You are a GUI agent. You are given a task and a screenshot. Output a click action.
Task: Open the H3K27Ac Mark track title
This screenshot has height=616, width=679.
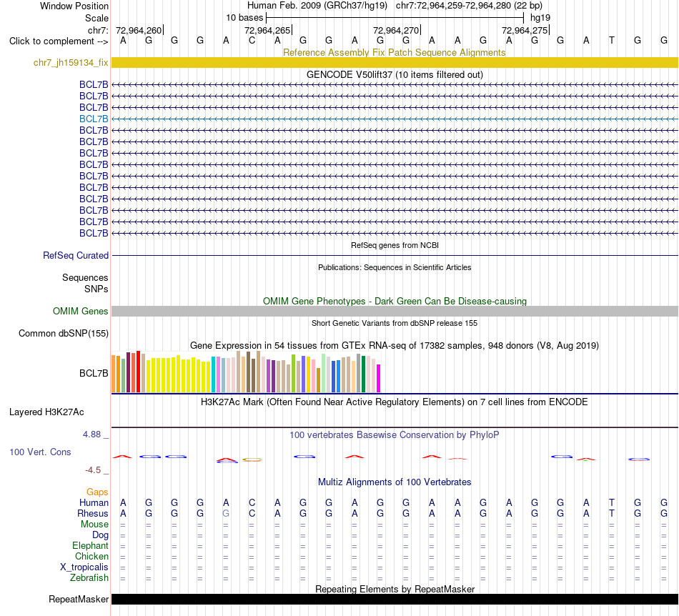pyautogui.click(x=395, y=402)
